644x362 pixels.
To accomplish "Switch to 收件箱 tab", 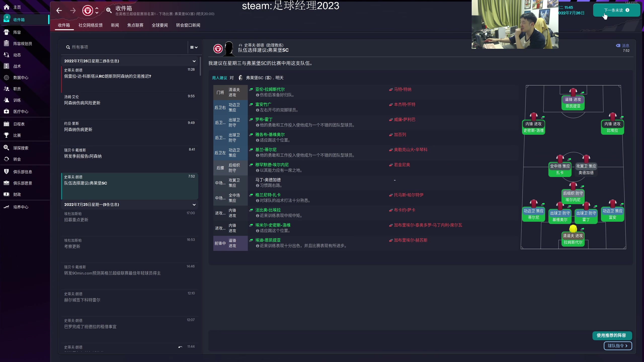I will (x=64, y=25).
